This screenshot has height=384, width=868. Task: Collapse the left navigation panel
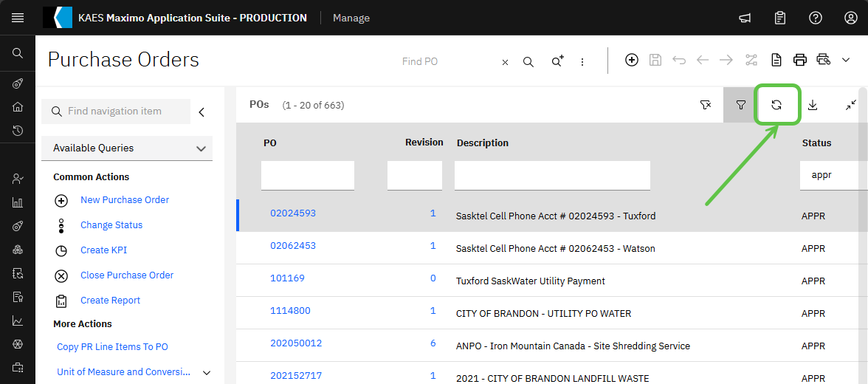click(201, 112)
